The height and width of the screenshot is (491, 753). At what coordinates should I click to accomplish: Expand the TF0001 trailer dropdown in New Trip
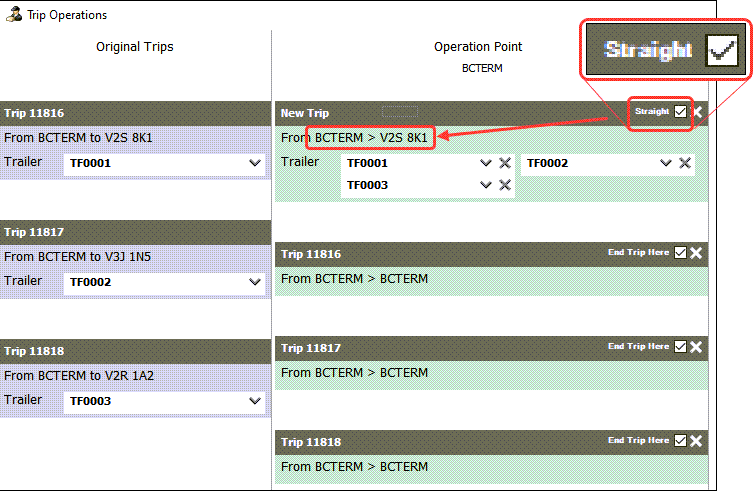pyautogui.click(x=486, y=163)
